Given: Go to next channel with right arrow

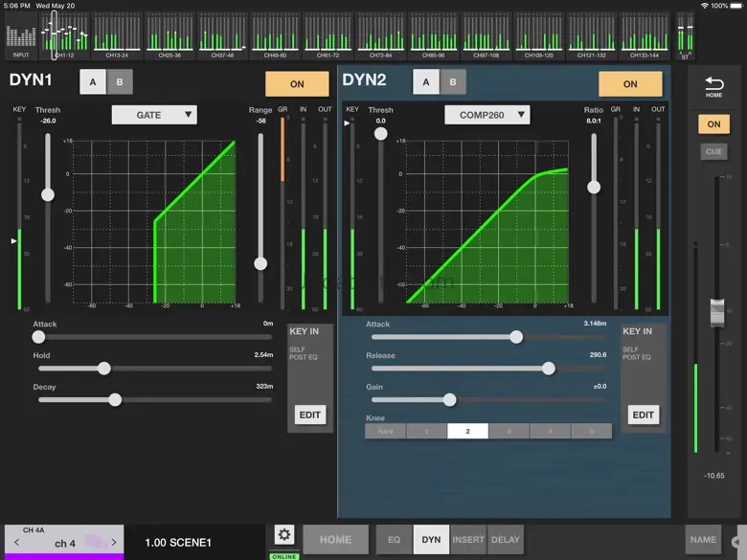Looking at the screenshot, I should pyautogui.click(x=114, y=543).
